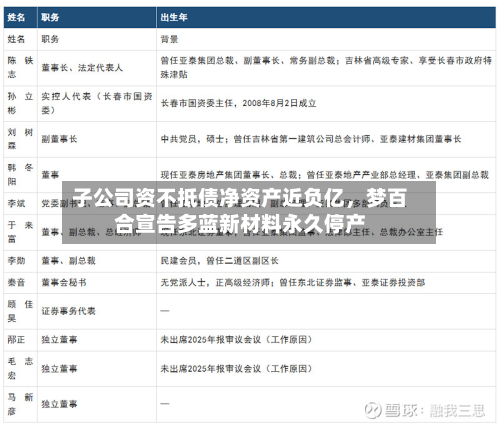Viewport: 500px width, 426px height.
Task: Click 民建会员，曾任二道区副区长 text
Action: [219, 261]
